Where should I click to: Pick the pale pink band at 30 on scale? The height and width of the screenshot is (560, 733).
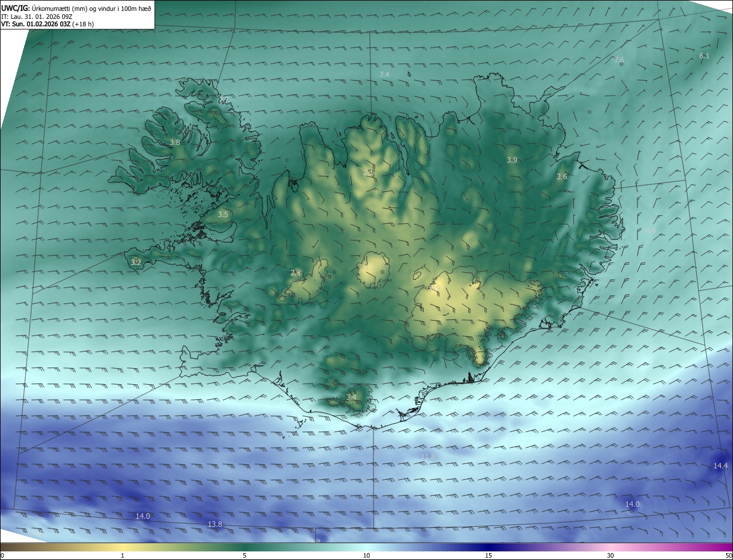(610, 547)
